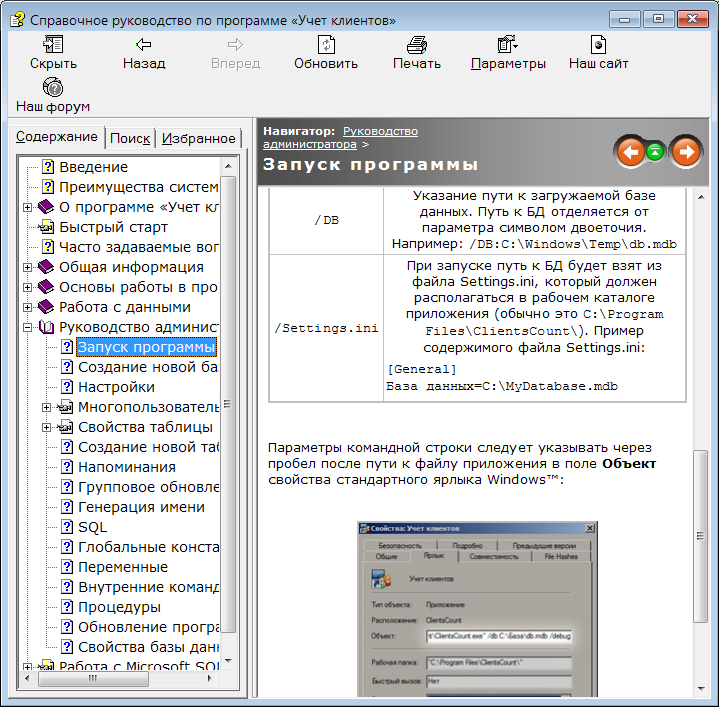Click the Hide (Скрыть) toolbar icon
This screenshot has height=707, width=719.
coord(53,45)
